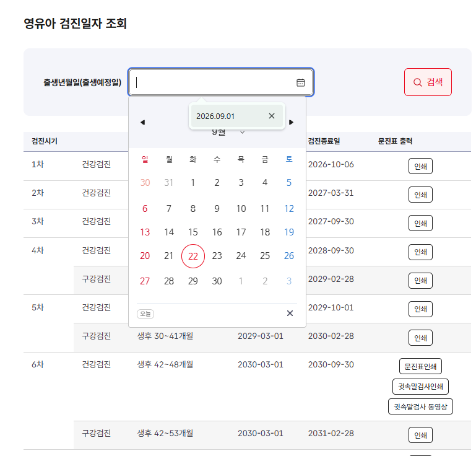Click 문진표인쇄 button for 6차
The width and height of the screenshot is (476, 456).
coord(420,366)
